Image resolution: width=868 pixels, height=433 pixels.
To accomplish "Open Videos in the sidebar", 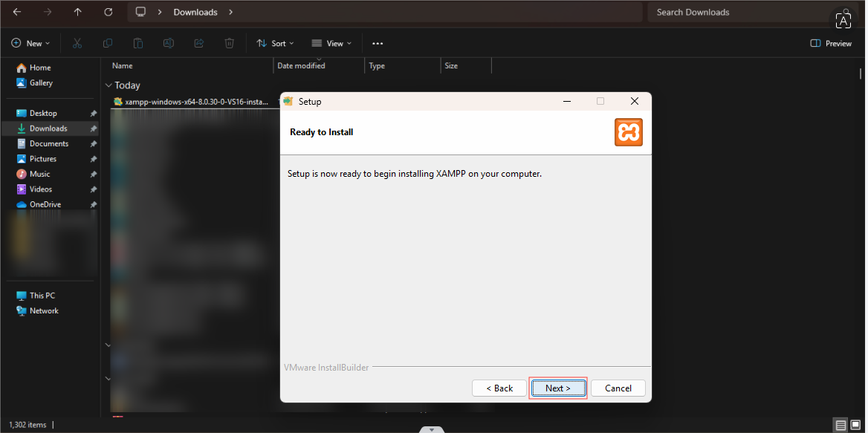I will pos(36,189).
